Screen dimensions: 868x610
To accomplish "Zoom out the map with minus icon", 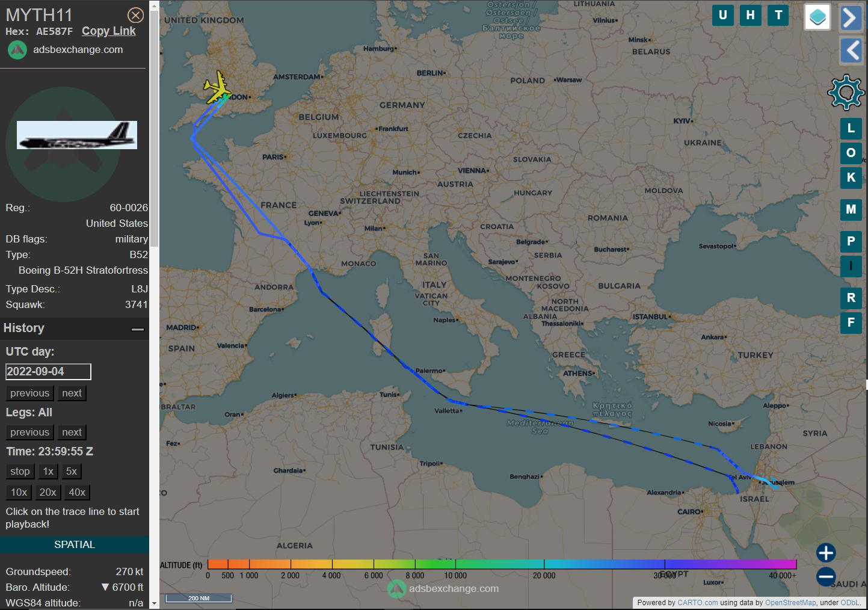I will click(826, 576).
